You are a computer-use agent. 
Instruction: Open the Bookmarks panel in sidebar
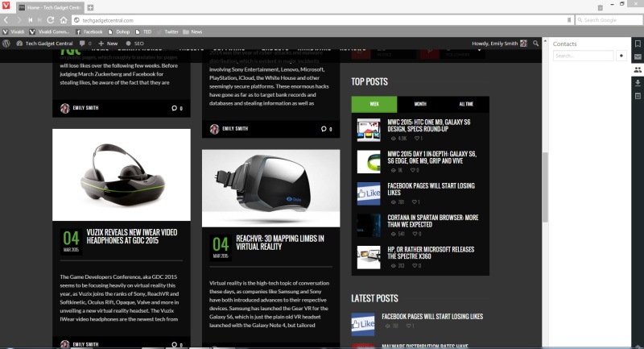point(638,44)
